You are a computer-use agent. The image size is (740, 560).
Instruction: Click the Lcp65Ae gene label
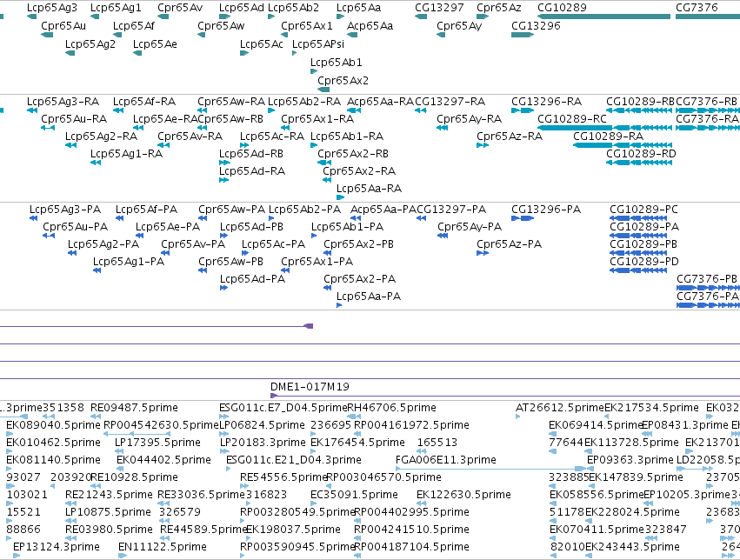(155, 44)
